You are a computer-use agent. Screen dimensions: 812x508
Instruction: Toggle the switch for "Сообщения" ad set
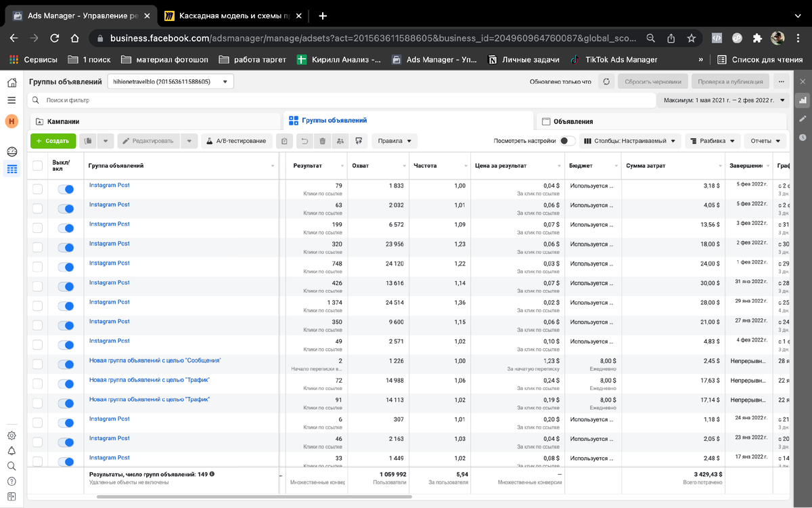pos(66,365)
